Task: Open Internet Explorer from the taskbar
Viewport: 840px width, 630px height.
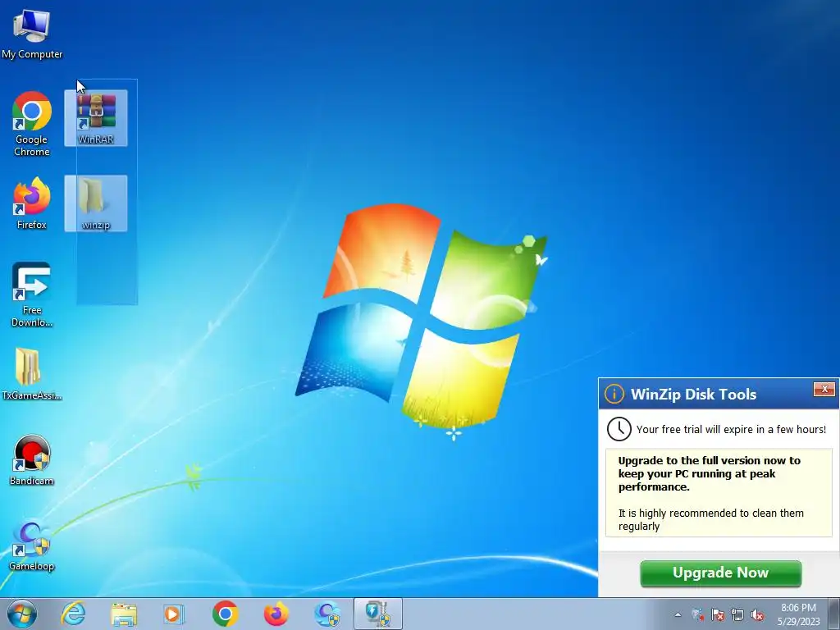Action: (73, 614)
